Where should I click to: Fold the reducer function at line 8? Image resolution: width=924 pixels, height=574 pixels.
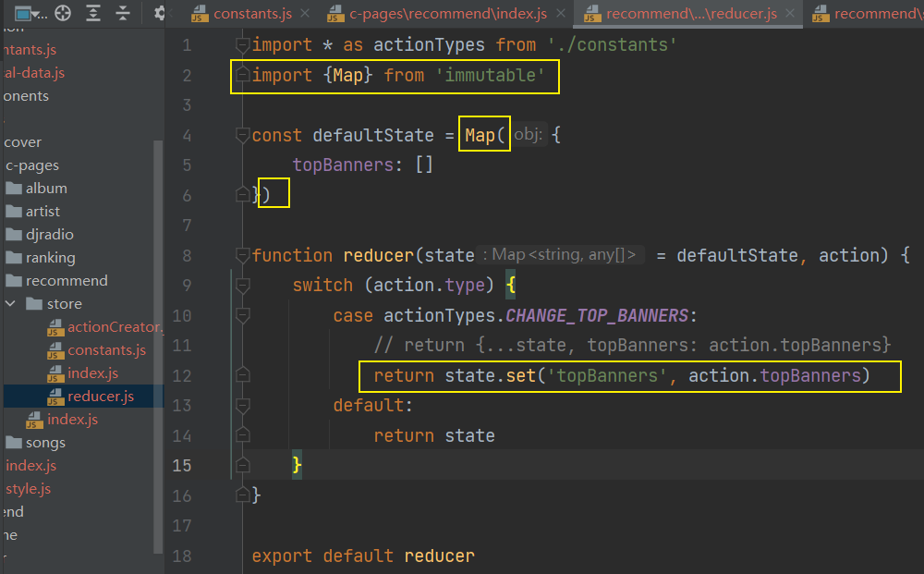(242, 255)
